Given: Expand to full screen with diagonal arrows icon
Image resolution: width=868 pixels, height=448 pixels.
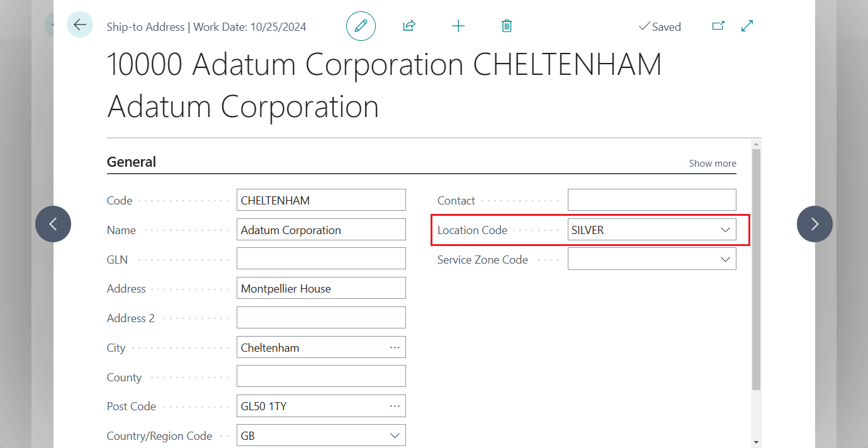Looking at the screenshot, I should click(747, 26).
